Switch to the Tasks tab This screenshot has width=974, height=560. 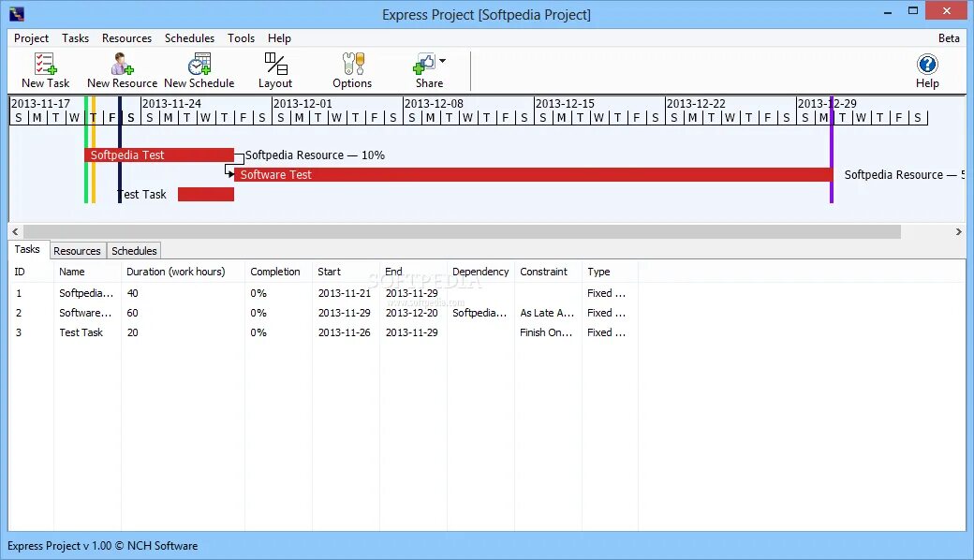coord(27,249)
